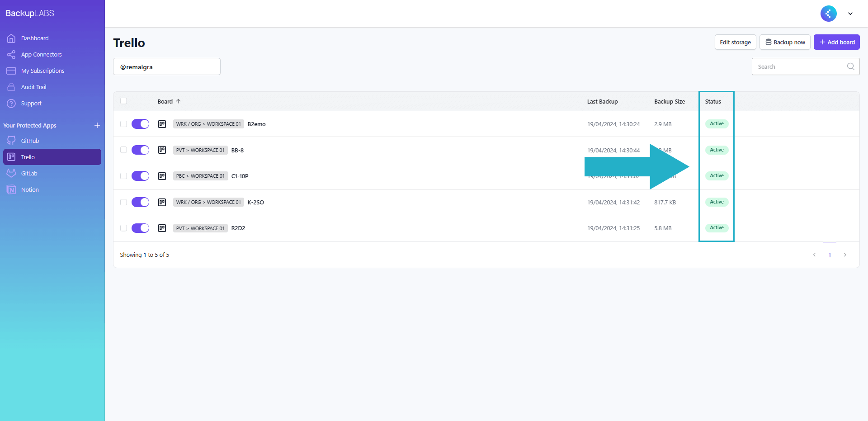The image size is (868, 421).
Task: Disable the backup toggle for BB-8 board
Action: [140, 150]
